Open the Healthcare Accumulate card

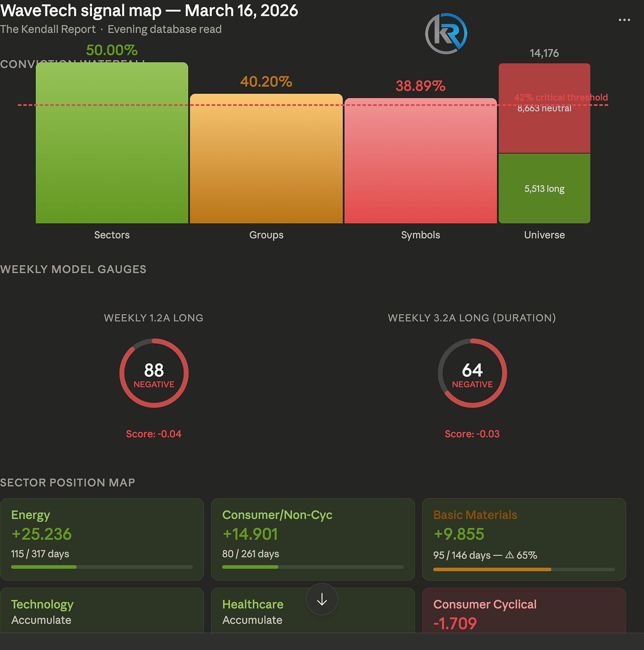pyautogui.click(x=313, y=611)
